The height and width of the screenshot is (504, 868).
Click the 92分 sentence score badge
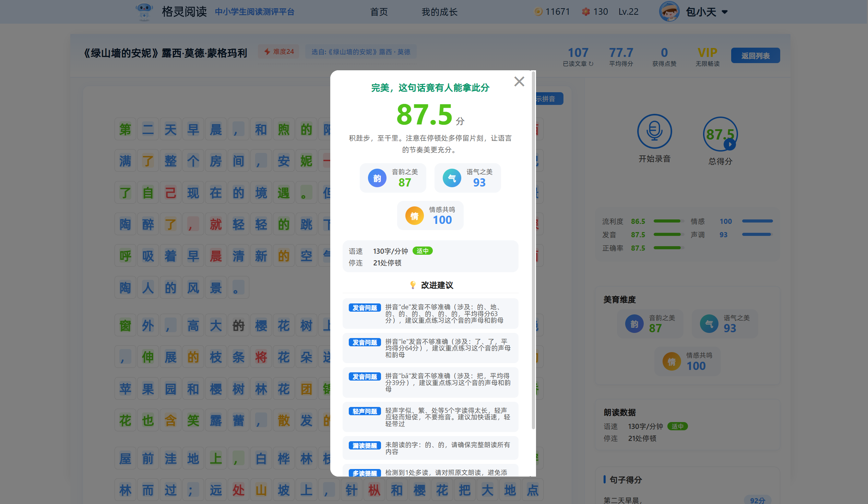tap(757, 500)
